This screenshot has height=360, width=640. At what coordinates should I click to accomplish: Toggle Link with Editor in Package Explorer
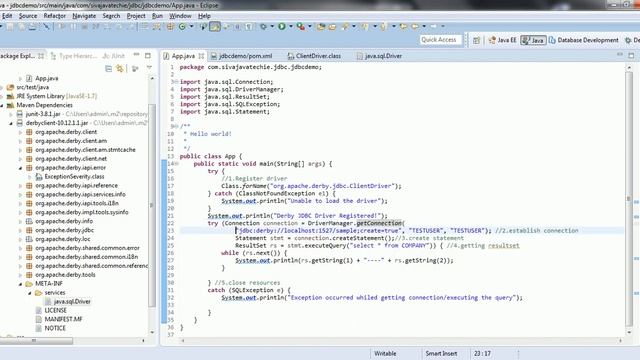[120, 69]
